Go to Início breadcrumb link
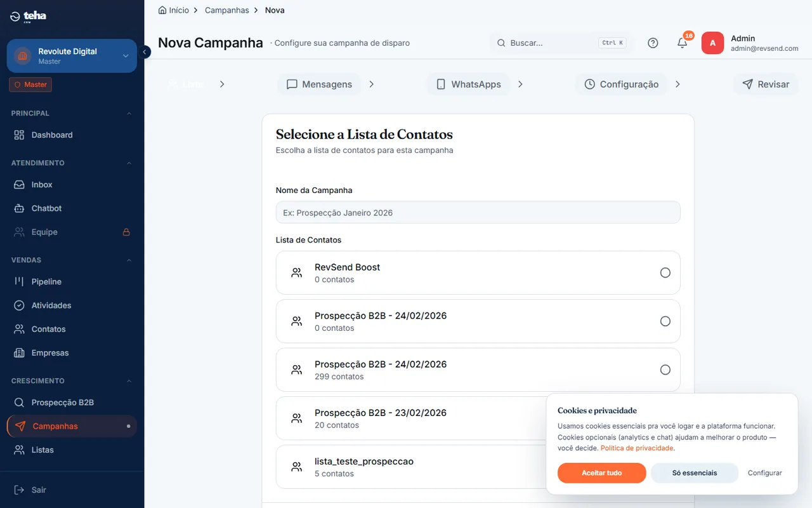 coord(173,10)
